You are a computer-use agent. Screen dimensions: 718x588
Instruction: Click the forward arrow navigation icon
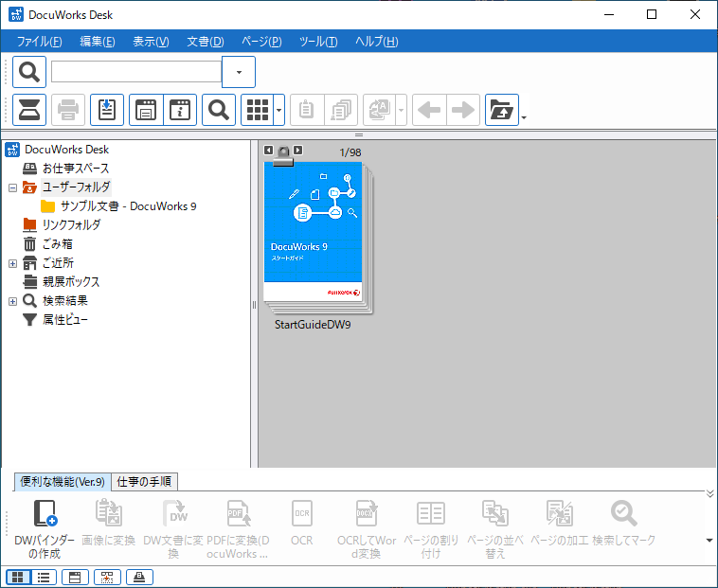[x=463, y=110]
